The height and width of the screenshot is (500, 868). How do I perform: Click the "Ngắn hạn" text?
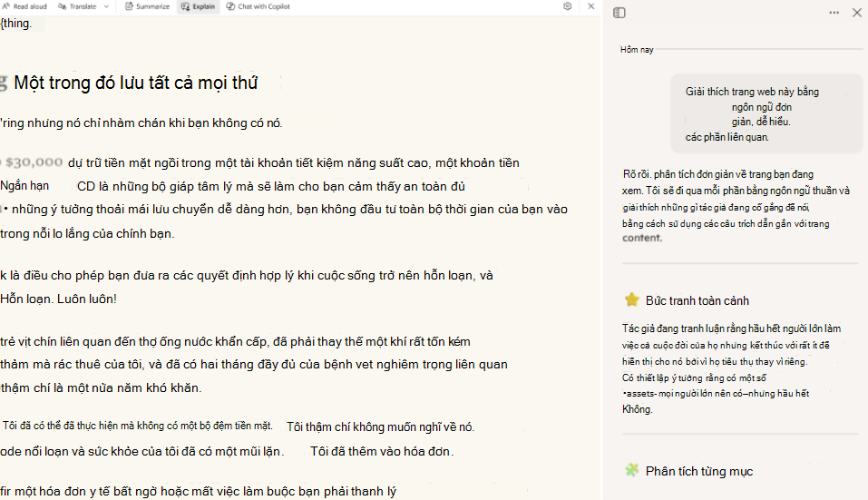tap(24, 185)
